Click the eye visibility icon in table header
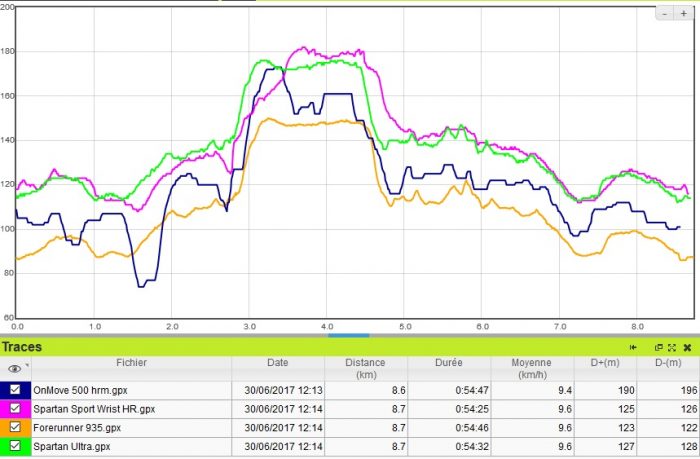700x459 pixels. click(x=12, y=368)
